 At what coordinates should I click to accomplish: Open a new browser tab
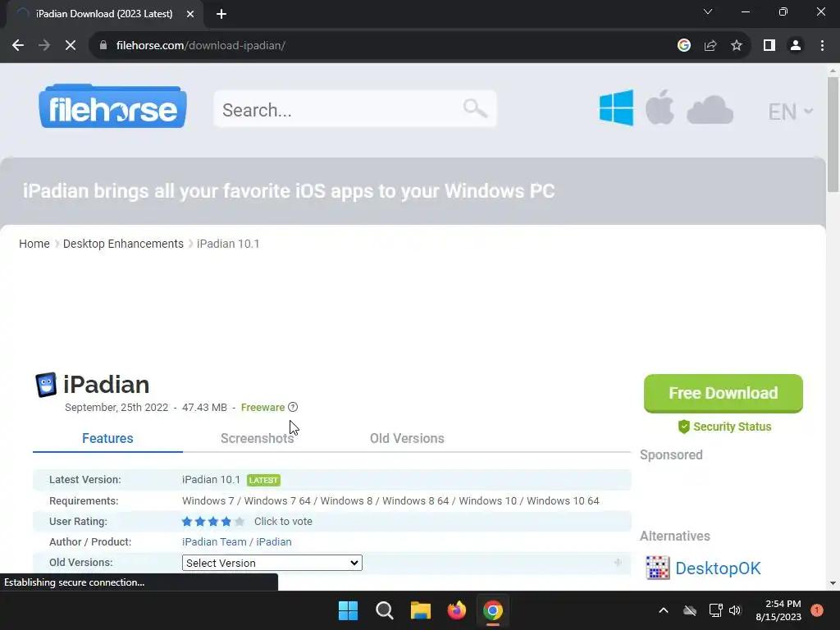pyautogui.click(x=221, y=14)
